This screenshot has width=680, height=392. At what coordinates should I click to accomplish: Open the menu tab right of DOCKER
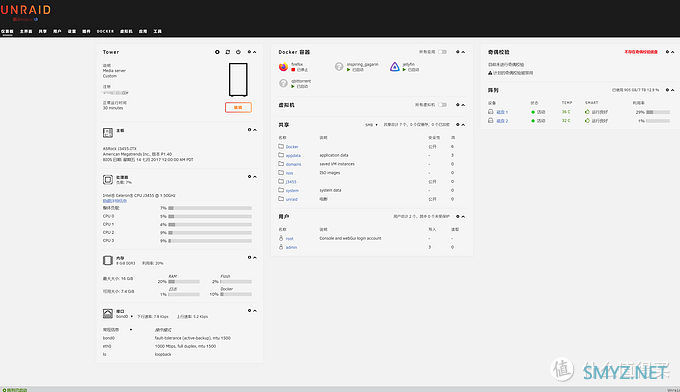pyautogui.click(x=126, y=31)
